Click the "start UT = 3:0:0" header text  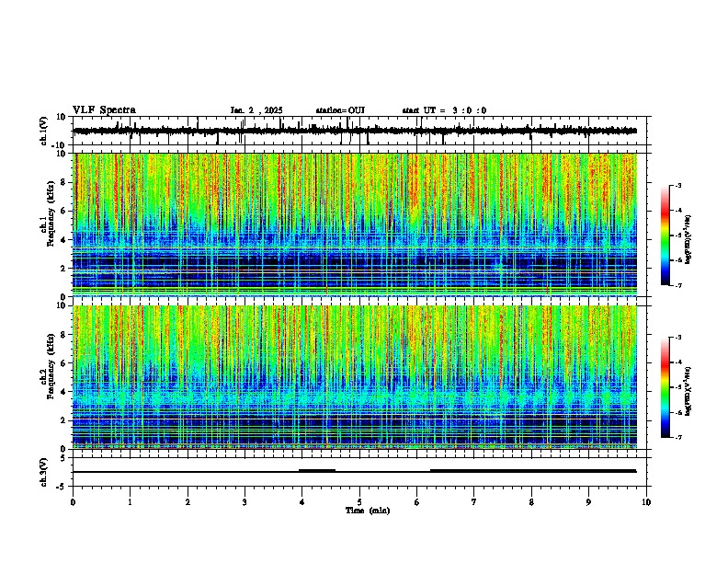tap(444, 110)
